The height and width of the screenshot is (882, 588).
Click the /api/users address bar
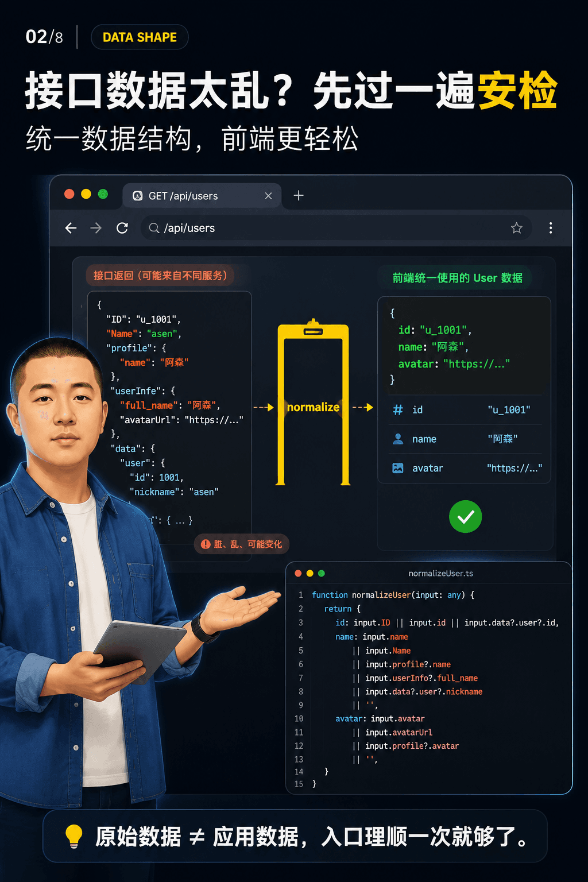(x=336, y=228)
